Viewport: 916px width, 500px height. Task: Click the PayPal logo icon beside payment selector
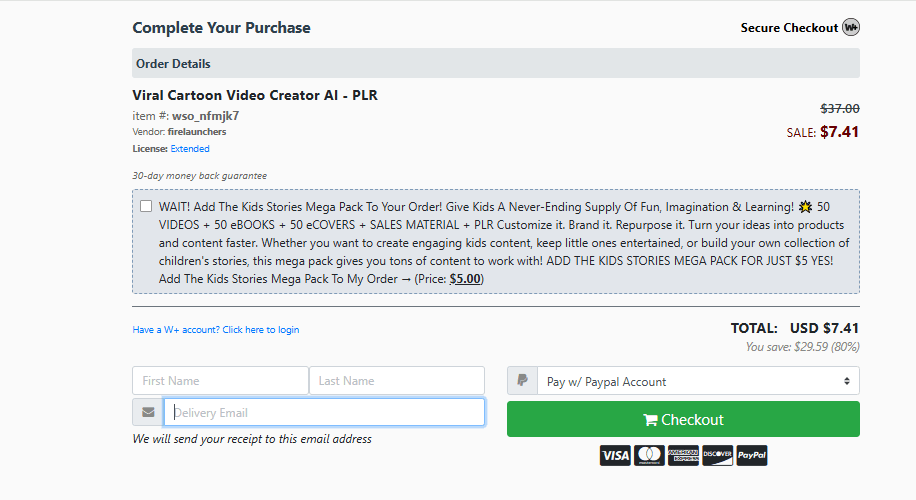point(522,381)
